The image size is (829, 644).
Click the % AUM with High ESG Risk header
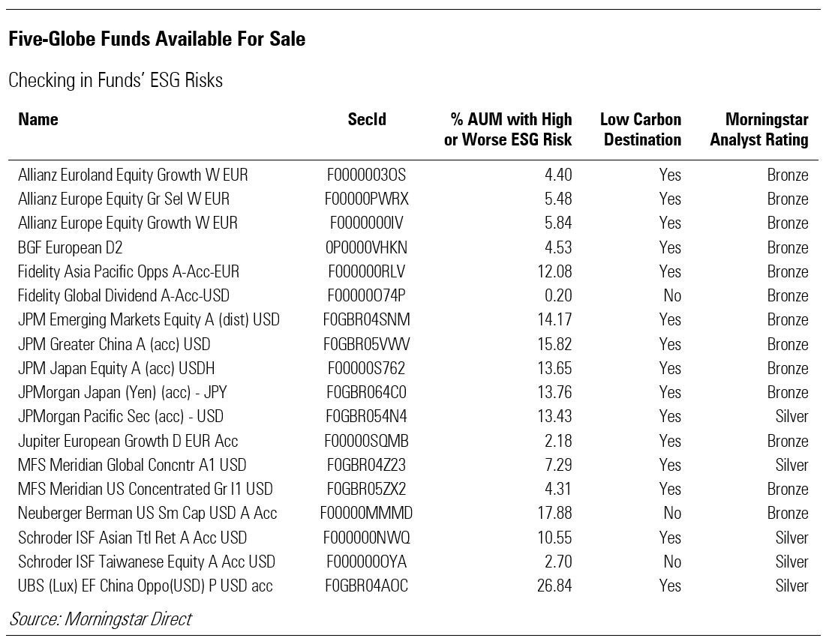tap(508, 129)
